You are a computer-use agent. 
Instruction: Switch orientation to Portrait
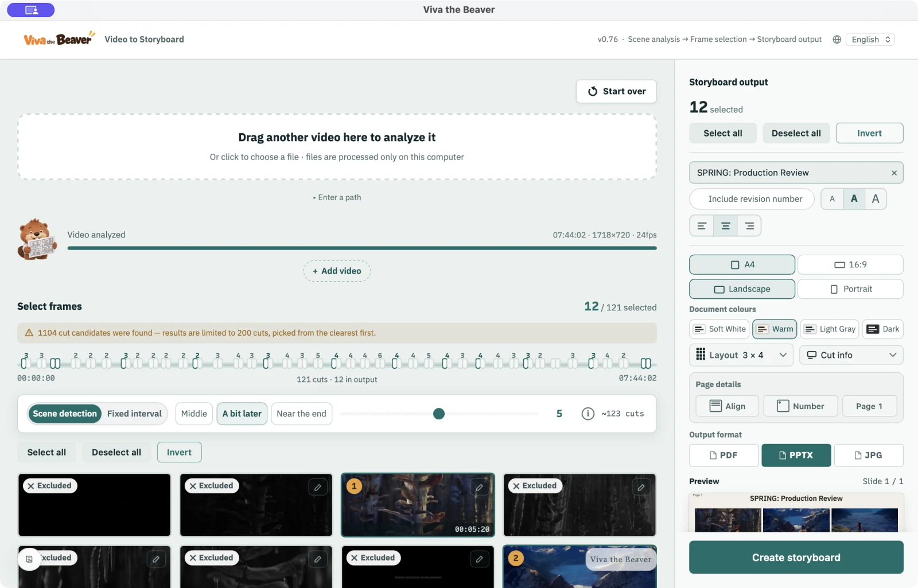850,289
